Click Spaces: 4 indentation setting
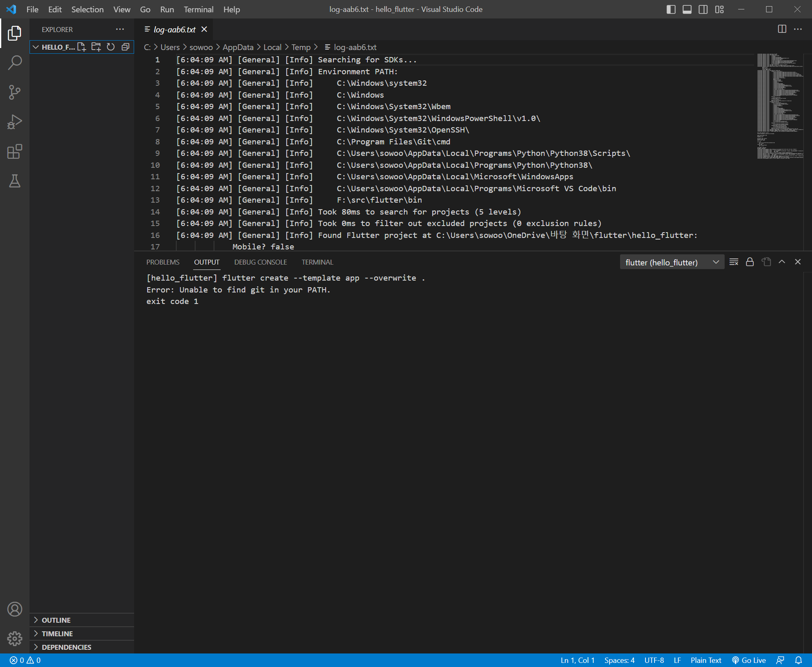The width and height of the screenshot is (812, 667). (x=619, y=660)
